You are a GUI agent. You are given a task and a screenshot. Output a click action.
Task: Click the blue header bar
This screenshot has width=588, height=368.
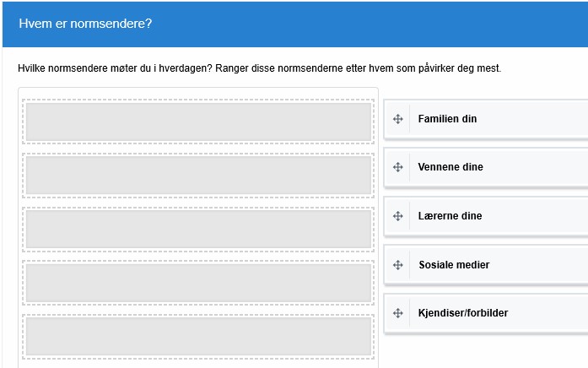[295, 24]
